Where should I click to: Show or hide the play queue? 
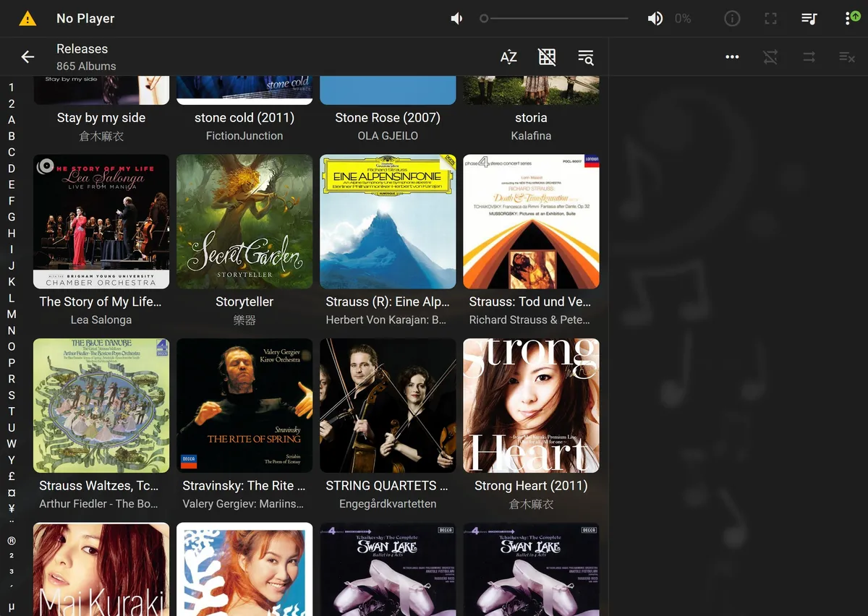[x=809, y=19]
